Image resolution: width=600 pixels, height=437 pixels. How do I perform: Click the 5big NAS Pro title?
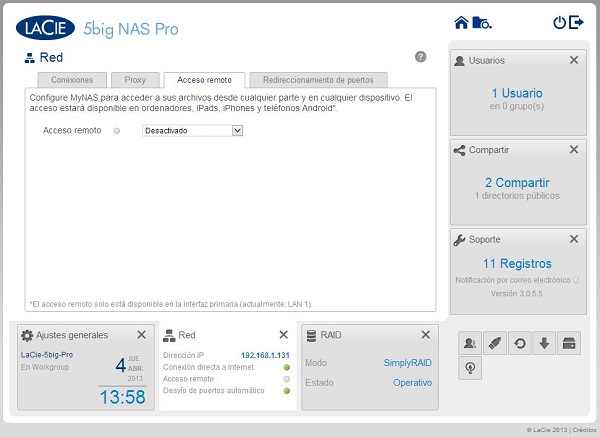pyautogui.click(x=131, y=29)
